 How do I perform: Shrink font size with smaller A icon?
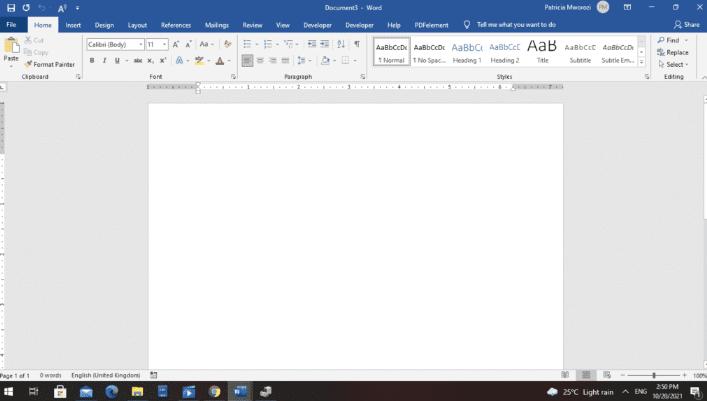click(188, 44)
